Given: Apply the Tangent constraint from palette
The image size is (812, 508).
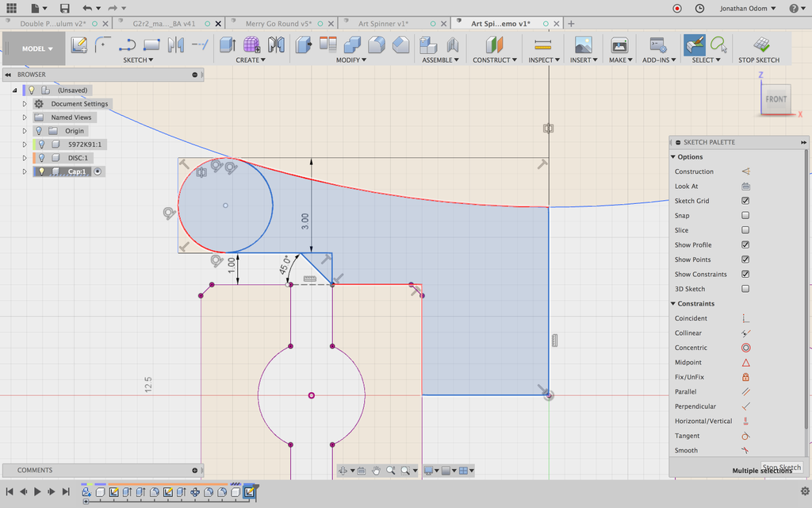Looking at the screenshot, I should click(745, 436).
